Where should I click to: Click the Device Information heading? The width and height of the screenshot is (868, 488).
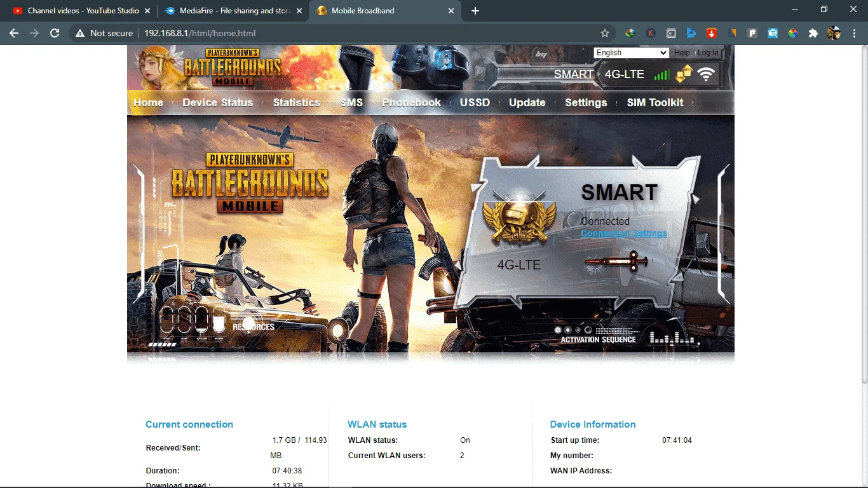[x=593, y=424]
